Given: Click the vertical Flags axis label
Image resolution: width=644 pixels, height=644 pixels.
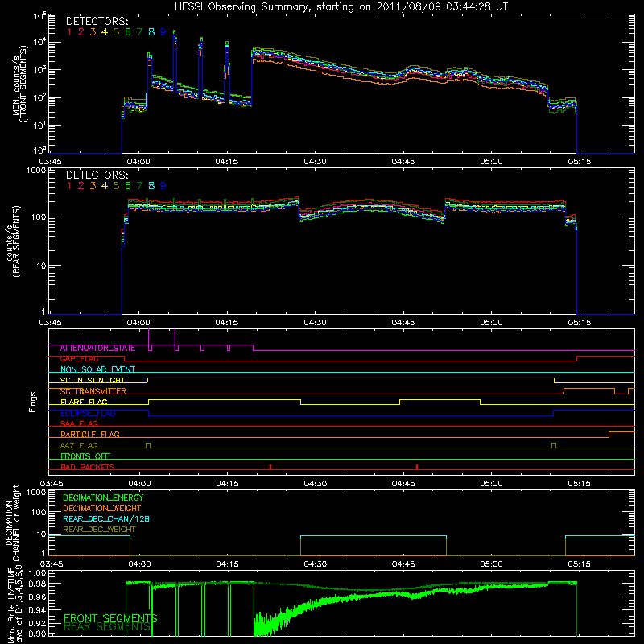Looking at the screenshot, I should (x=33, y=402).
